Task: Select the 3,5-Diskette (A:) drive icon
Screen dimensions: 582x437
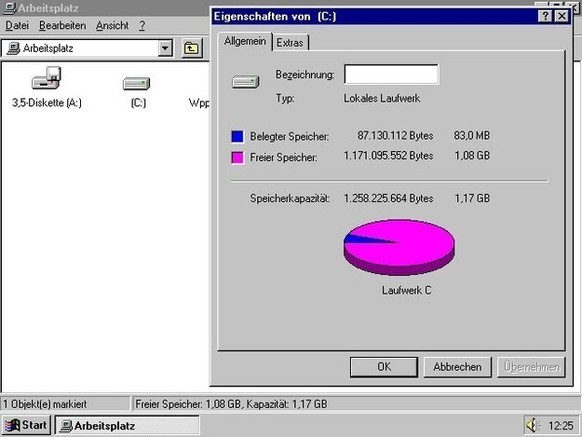Action: coord(46,78)
